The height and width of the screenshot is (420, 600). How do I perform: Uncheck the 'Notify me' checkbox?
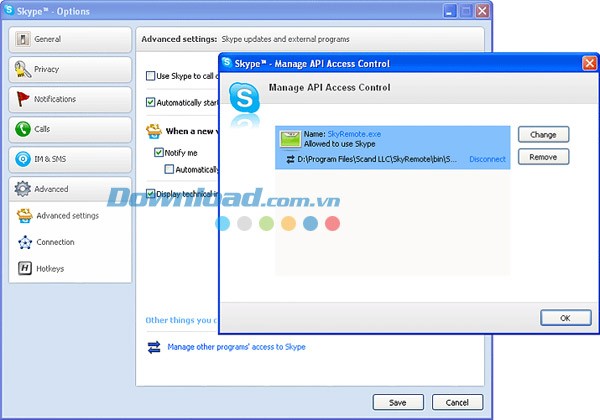click(x=159, y=153)
